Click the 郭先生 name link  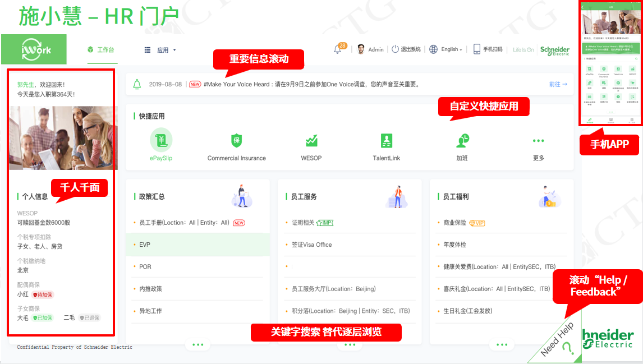tap(25, 85)
